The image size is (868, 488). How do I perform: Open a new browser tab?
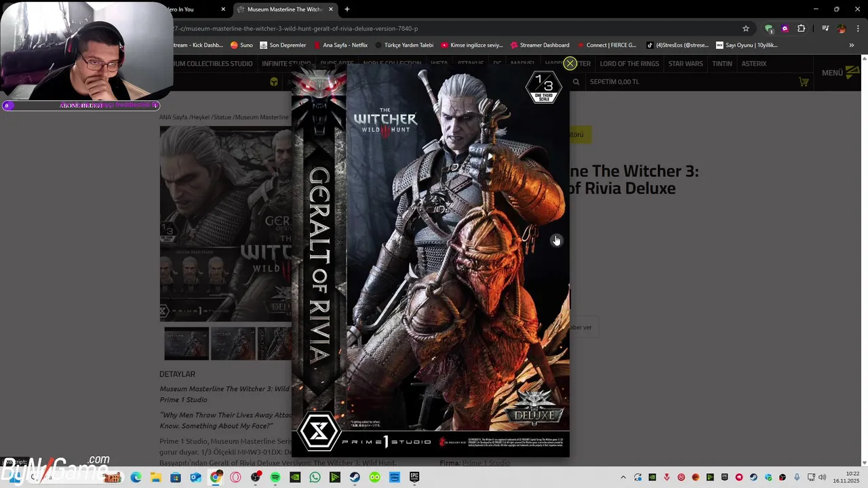pos(347,9)
